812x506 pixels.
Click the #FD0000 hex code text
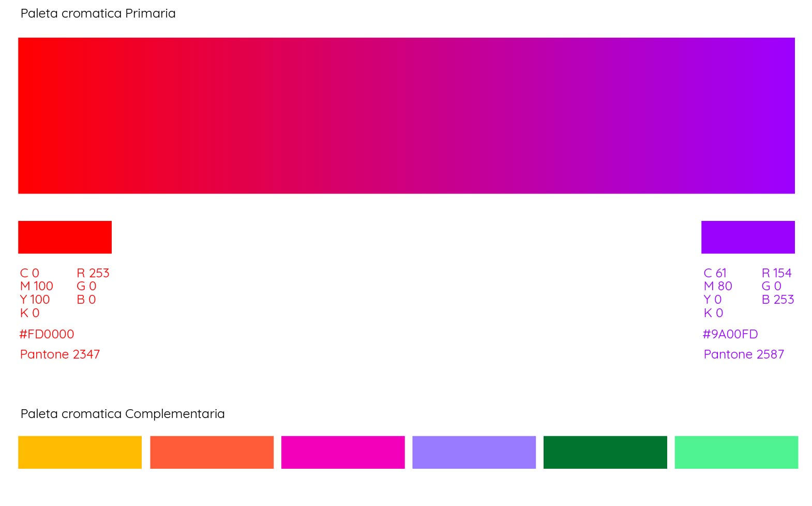pyautogui.click(x=47, y=334)
